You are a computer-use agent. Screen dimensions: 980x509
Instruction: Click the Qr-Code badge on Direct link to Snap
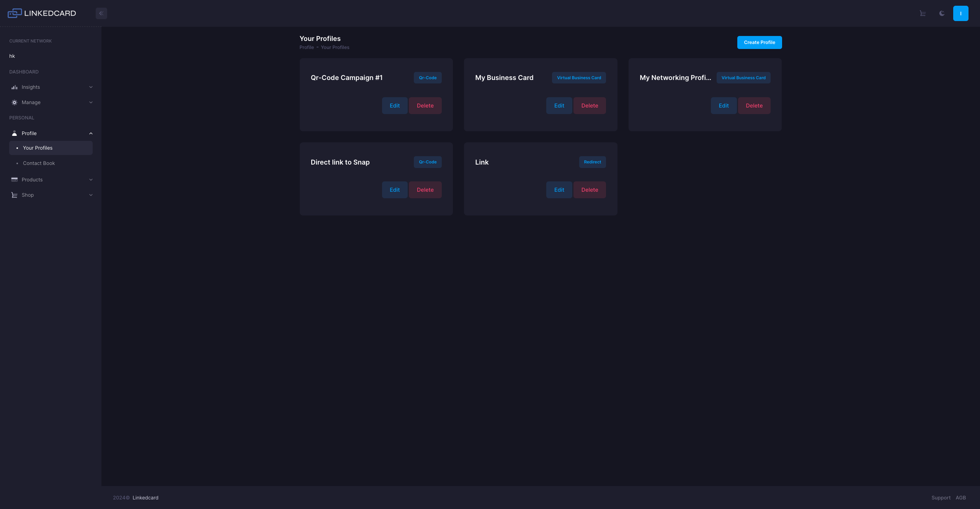pyautogui.click(x=428, y=162)
